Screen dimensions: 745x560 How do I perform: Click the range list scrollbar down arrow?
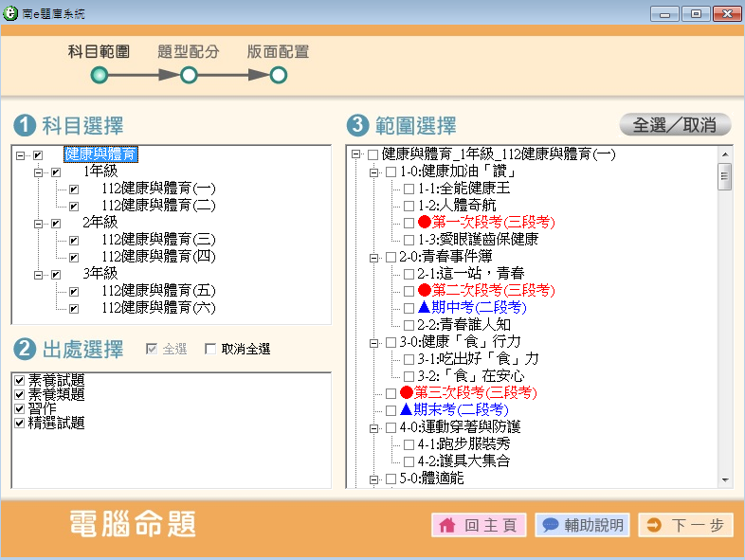(x=725, y=481)
